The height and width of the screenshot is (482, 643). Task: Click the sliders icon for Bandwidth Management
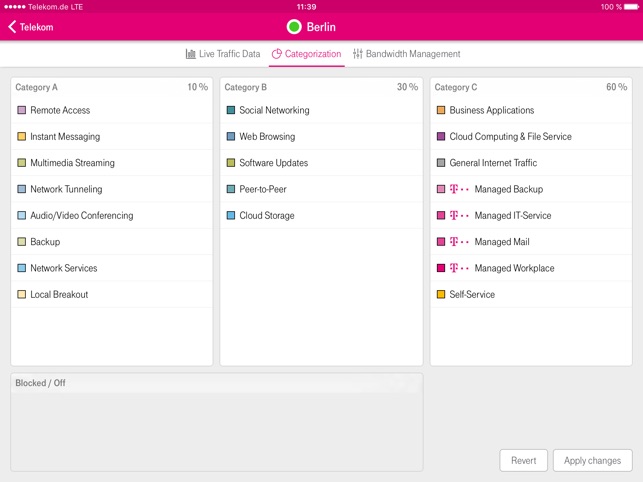(x=358, y=54)
